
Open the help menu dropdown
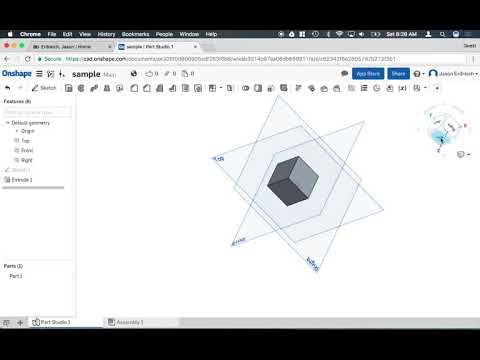point(419,74)
